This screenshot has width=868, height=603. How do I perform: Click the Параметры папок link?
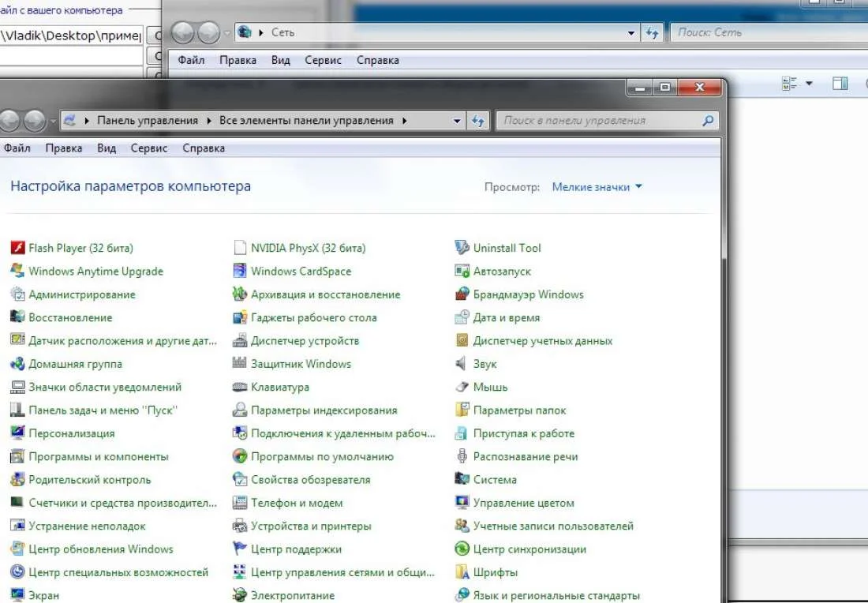tap(519, 410)
